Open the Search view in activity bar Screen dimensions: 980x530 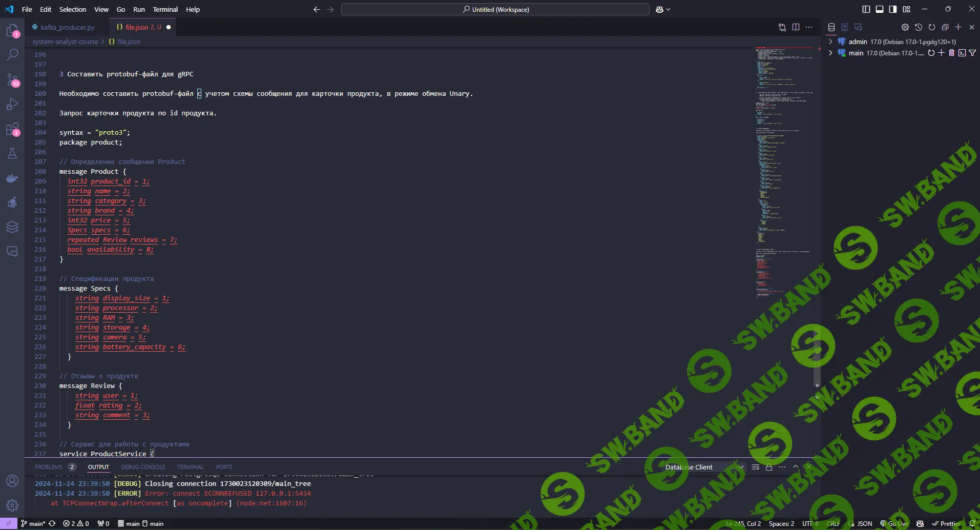[x=12, y=55]
